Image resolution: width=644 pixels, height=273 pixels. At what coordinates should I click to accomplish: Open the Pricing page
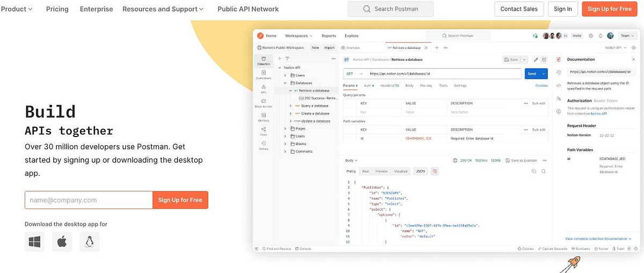[x=57, y=9]
